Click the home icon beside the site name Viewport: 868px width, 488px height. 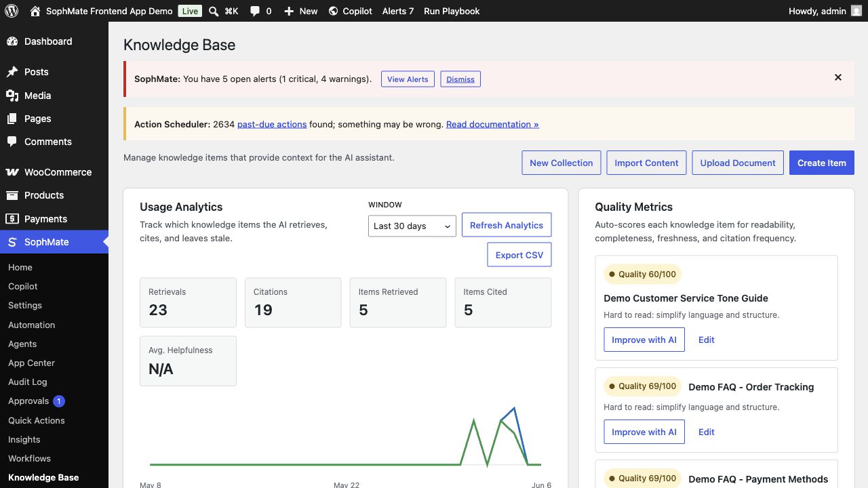pyautogui.click(x=35, y=11)
